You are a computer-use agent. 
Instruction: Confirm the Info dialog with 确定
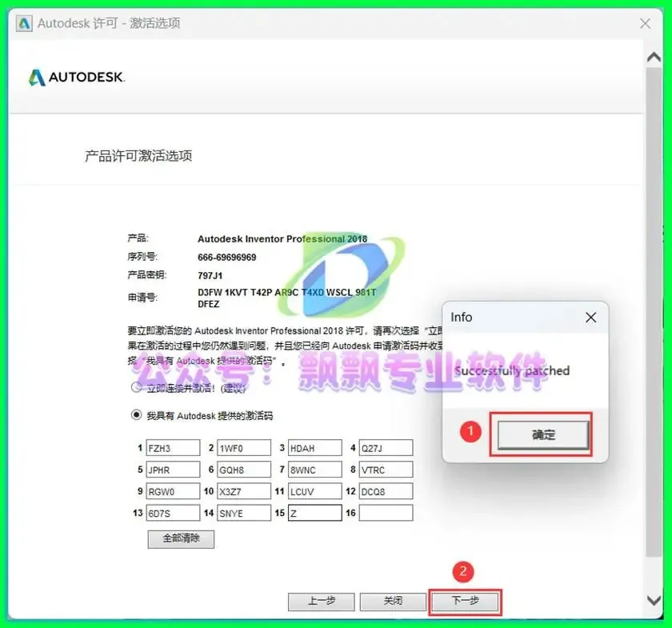(x=543, y=435)
